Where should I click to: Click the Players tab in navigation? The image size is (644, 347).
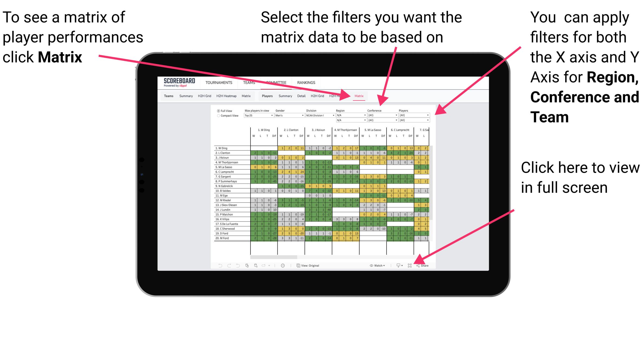tap(268, 96)
